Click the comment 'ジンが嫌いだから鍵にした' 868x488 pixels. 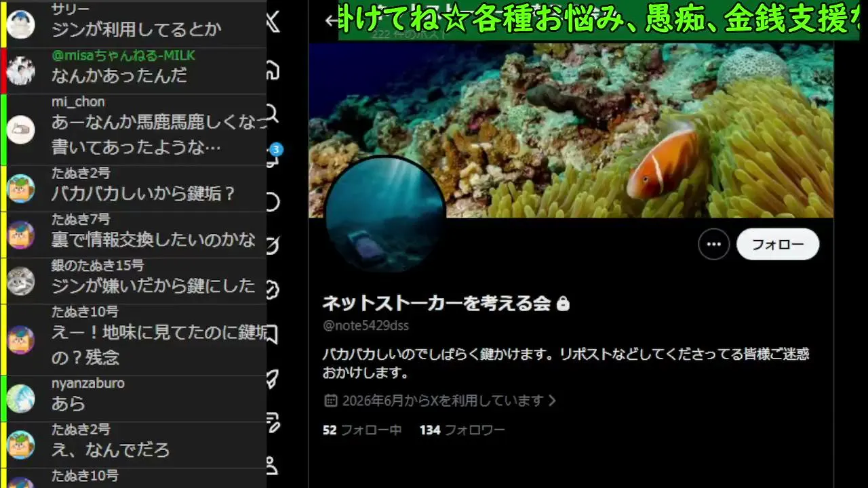coord(153,285)
